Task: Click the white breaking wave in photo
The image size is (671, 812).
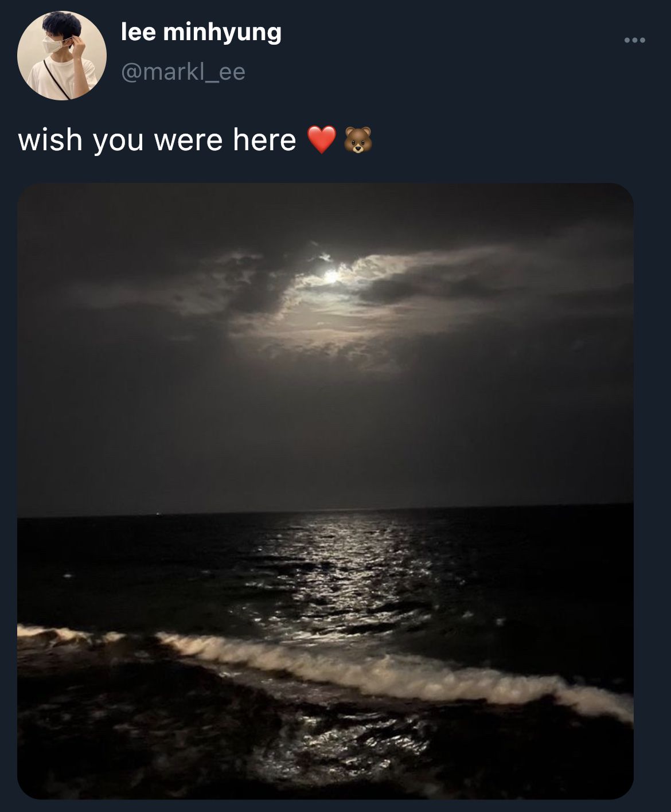Action: click(x=396, y=668)
